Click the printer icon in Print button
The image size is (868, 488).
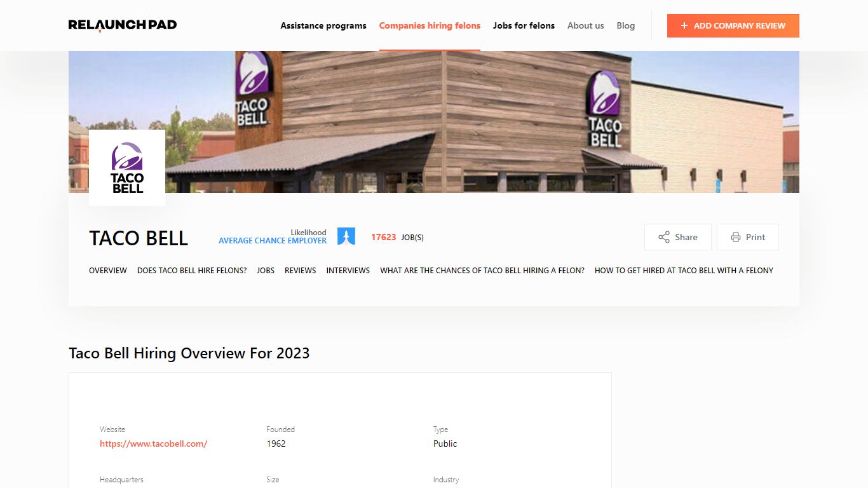pos(736,237)
